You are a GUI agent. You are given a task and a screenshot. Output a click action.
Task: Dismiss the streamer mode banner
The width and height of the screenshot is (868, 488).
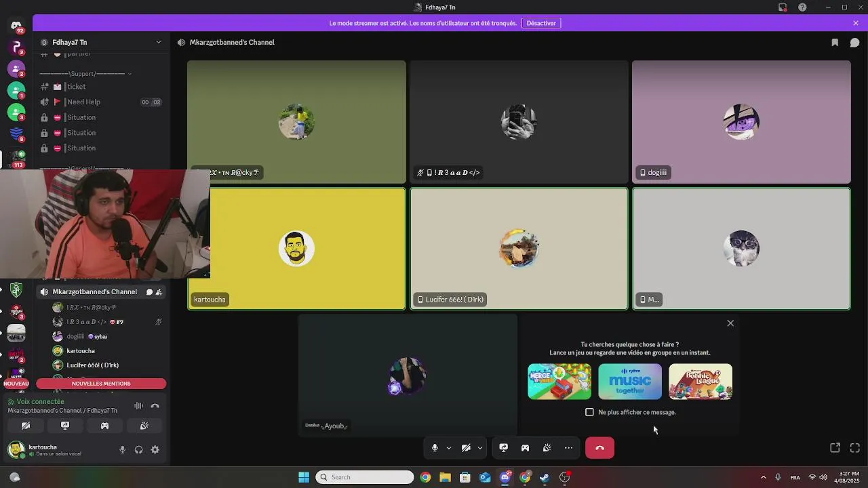click(856, 23)
